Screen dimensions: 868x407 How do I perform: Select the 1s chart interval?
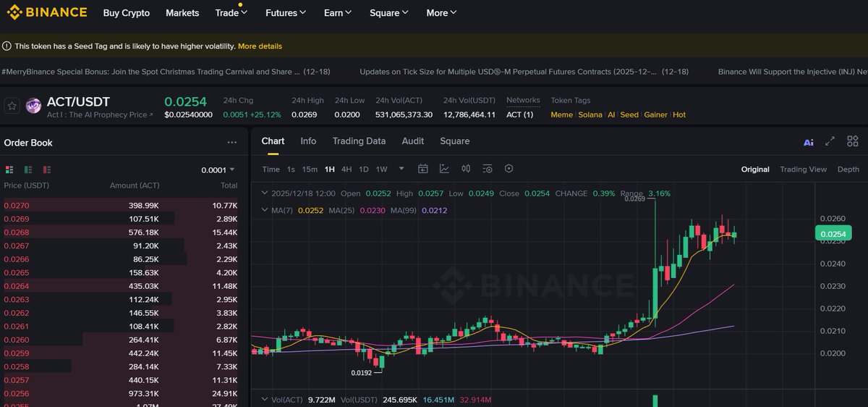291,169
